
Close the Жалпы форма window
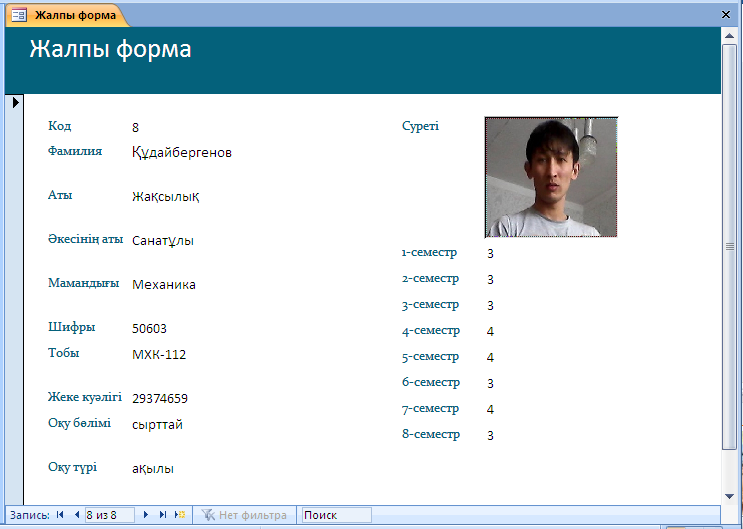pyautogui.click(x=725, y=15)
